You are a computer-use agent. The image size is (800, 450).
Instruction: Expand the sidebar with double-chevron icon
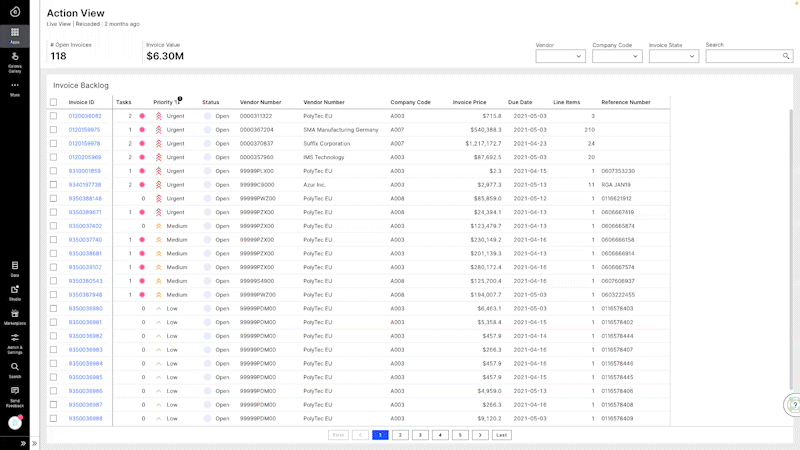pyautogui.click(x=23, y=443)
